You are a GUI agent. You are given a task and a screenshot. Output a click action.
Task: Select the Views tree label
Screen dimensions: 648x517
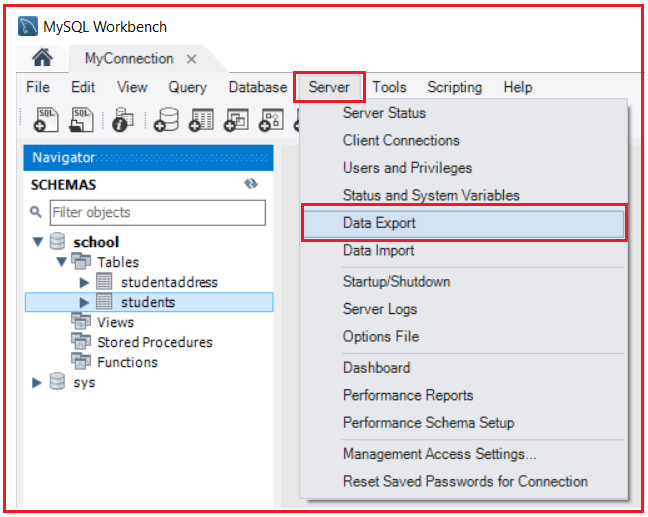(115, 322)
